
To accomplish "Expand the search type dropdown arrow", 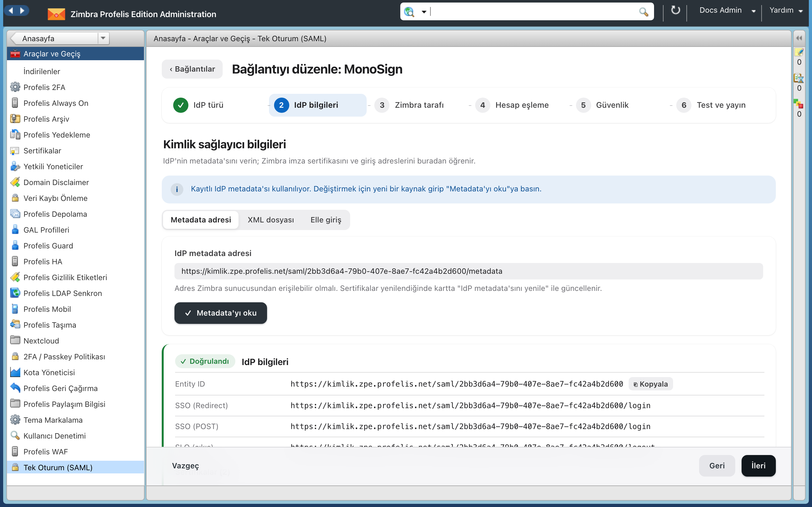I will point(424,12).
